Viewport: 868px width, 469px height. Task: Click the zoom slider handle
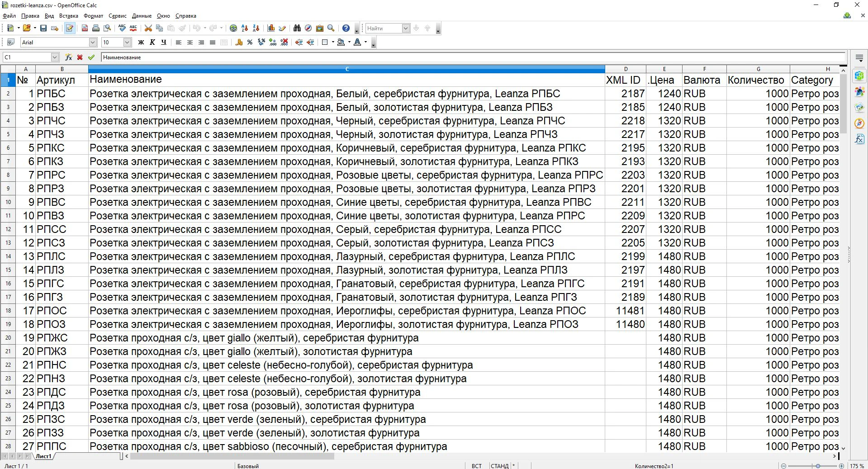pyautogui.click(x=818, y=465)
